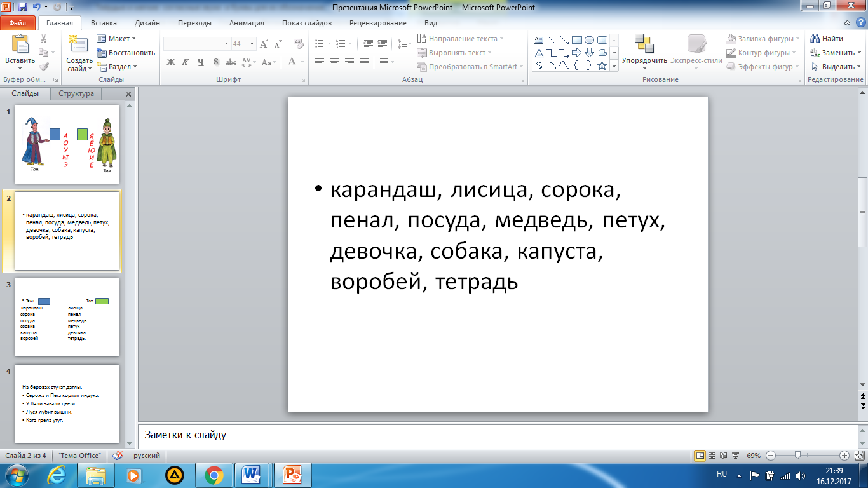Open the Выделить select dropdown
The width and height of the screenshot is (868, 488).
pyautogui.click(x=836, y=67)
